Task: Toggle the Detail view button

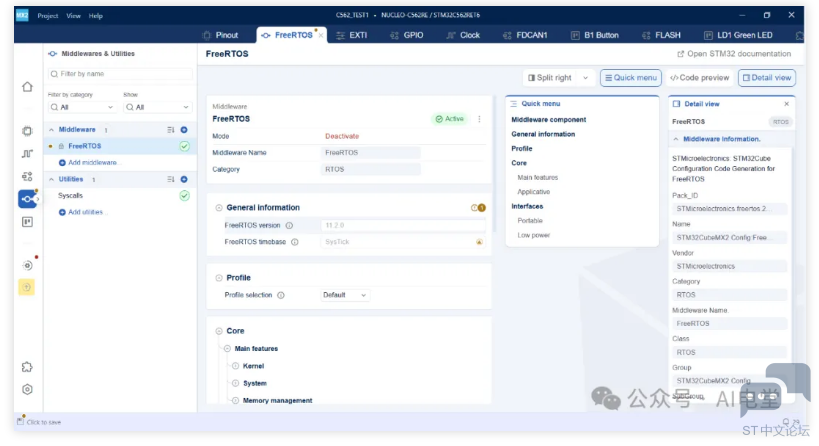Action: click(767, 78)
